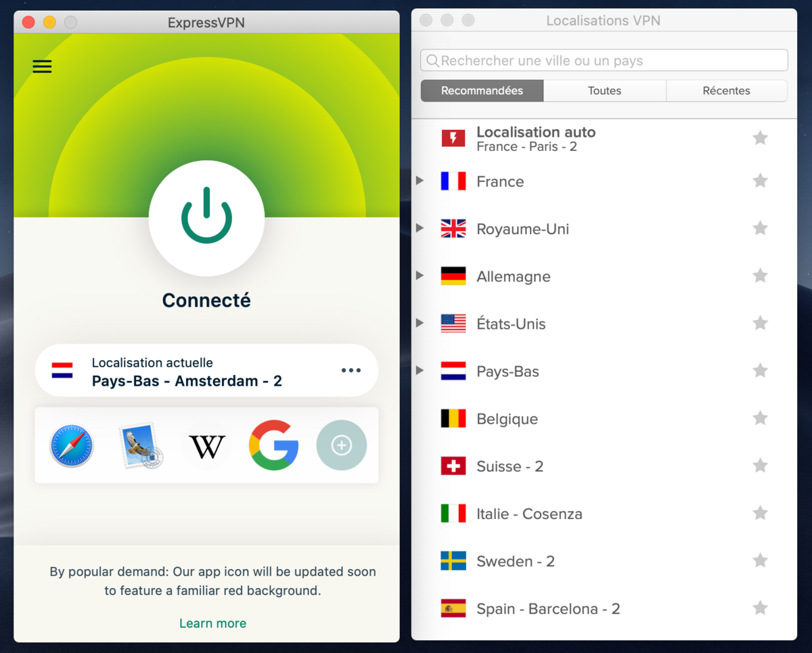Add a new shortcut with plus icon
This screenshot has height=653, width=812.
342,445
